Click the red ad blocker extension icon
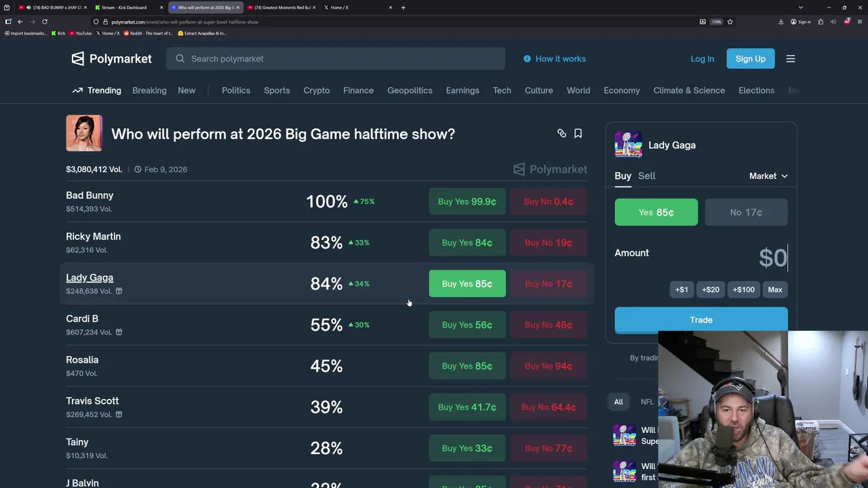The image size is (868, 488). coord(847,22)
